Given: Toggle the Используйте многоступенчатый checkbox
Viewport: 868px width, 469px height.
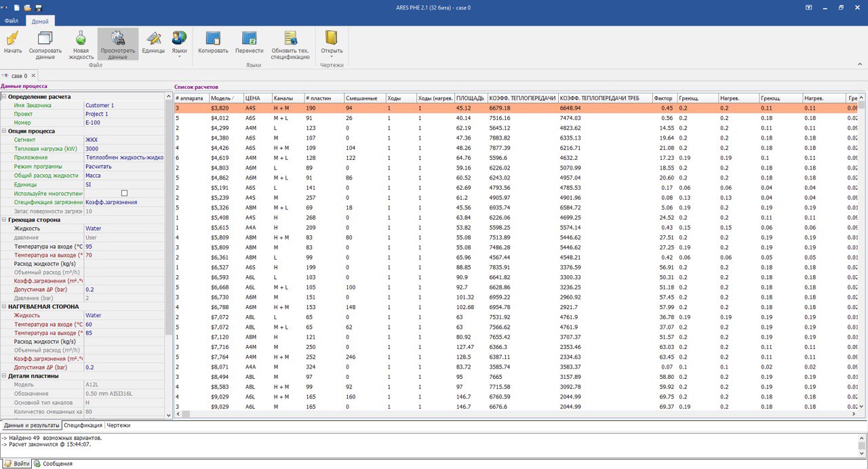Looking at the screenshot, I should (x=124, y=193).
